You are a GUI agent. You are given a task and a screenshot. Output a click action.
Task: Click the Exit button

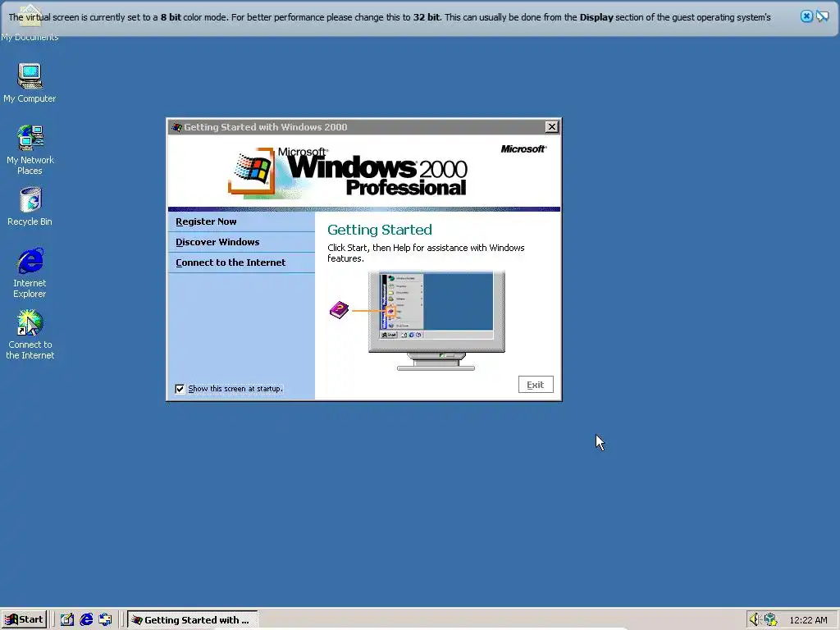pyautogui.click(x=535, y=385)
